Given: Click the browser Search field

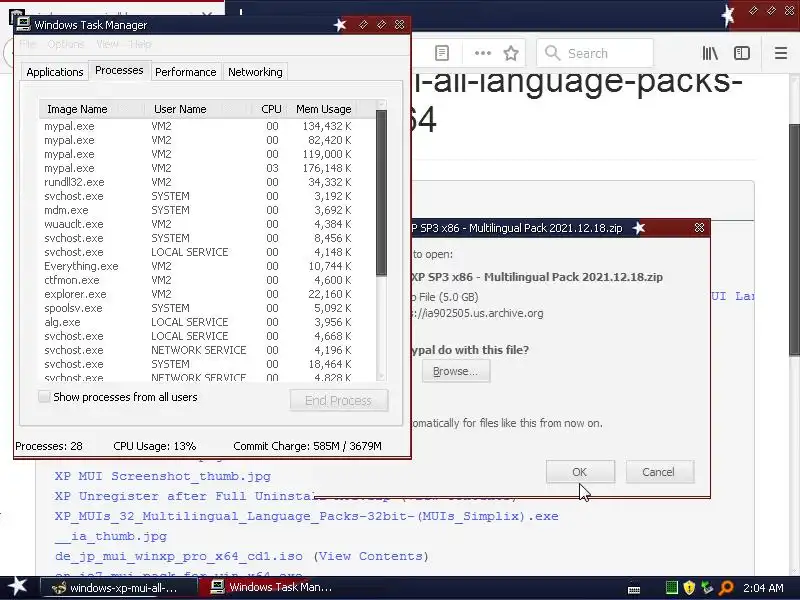Looking at the screenshot, I should click(595, 53).
